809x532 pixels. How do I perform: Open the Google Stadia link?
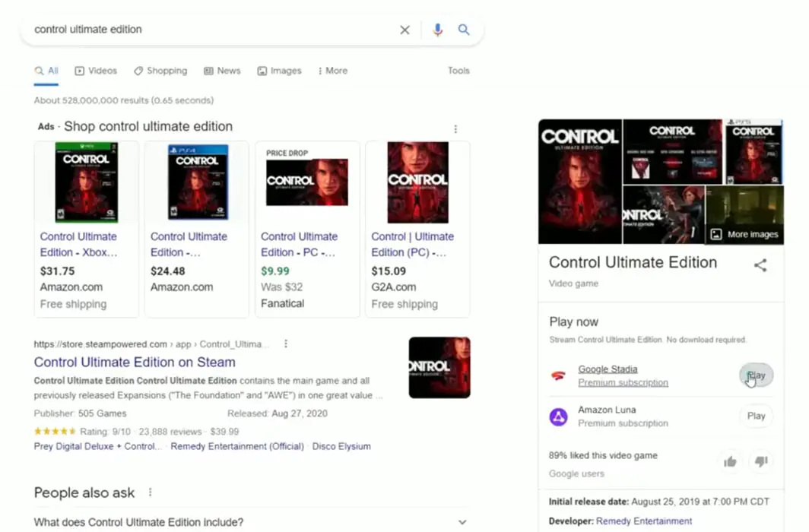[608, 369]
